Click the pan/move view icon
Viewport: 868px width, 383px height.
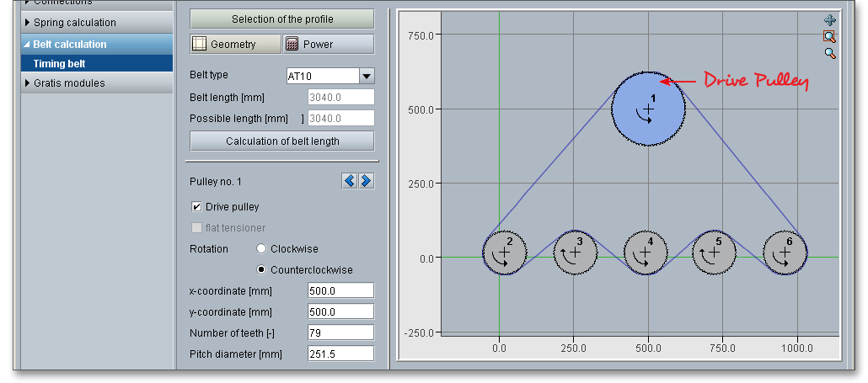coord(829,20)
